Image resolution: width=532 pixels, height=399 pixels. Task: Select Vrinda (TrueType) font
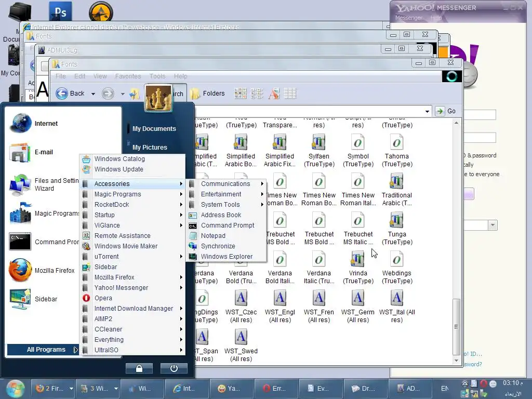(x=358, y=268)
